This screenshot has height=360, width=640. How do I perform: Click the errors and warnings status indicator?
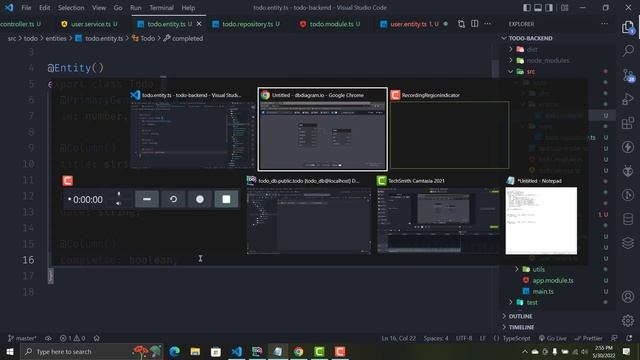(72, 338)
